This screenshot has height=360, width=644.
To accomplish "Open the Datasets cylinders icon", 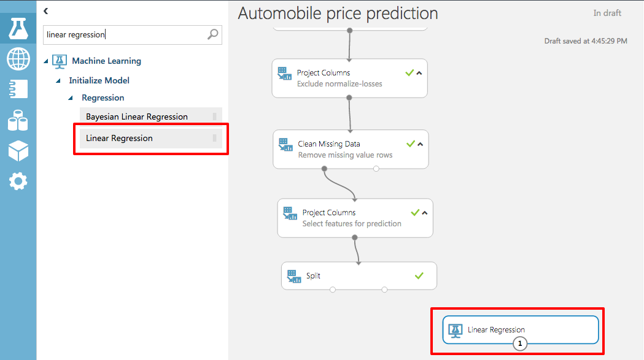I will point(18,120).
